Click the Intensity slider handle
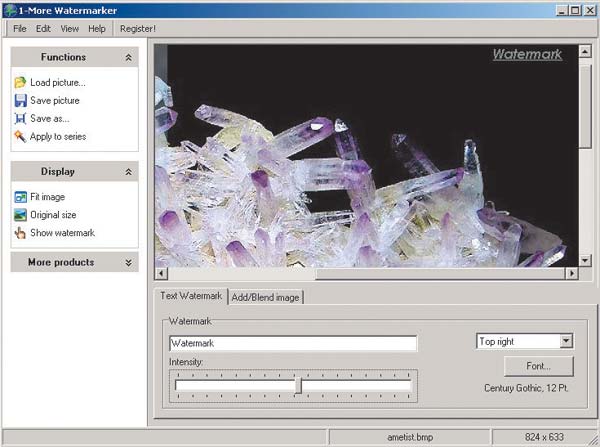 [x=297, y=385]
